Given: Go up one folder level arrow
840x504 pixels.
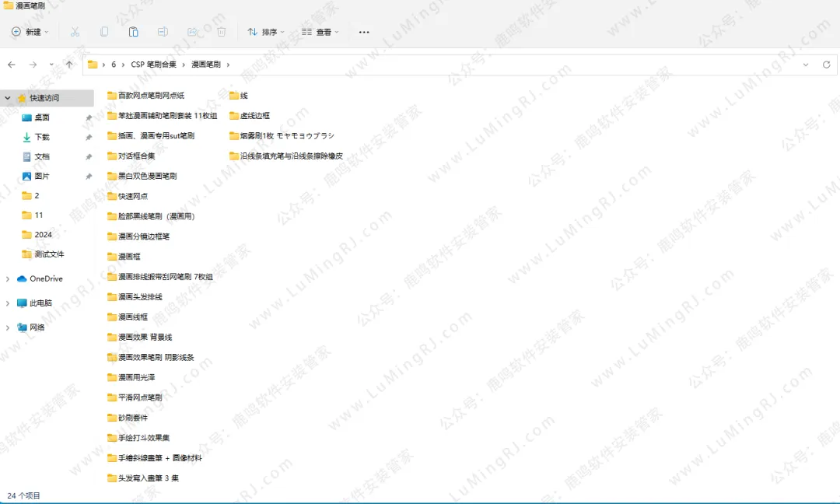Looking at the screenshot, I should click(x=70, y=65).
